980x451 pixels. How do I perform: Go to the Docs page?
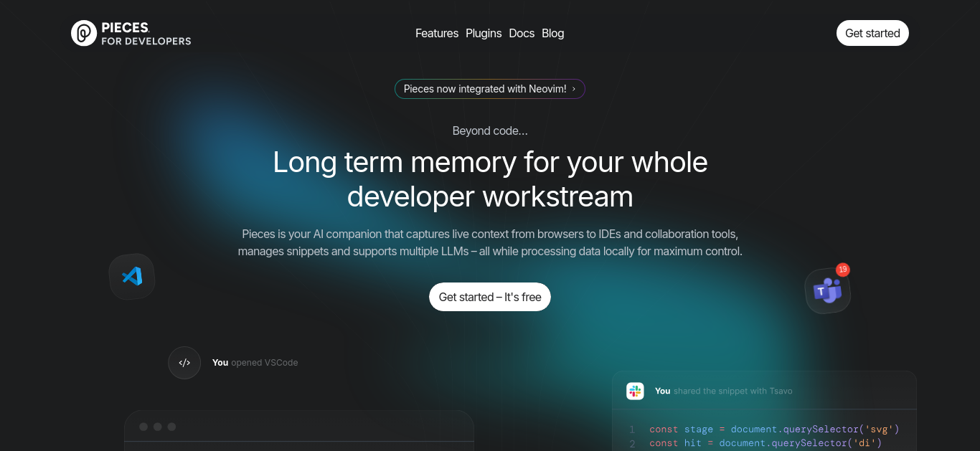click(522, 33)
